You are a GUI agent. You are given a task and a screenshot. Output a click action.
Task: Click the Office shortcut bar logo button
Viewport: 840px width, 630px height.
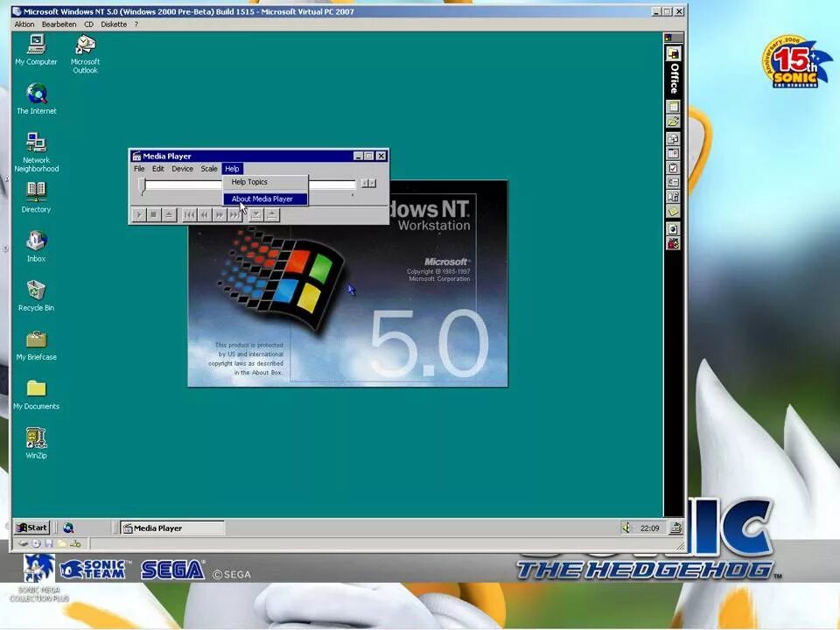tap(674, 53)
